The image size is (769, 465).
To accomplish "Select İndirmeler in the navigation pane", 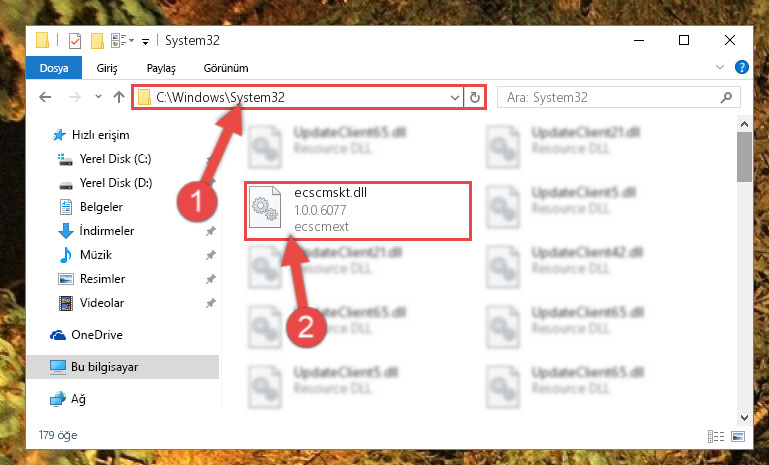I will coord(107,231).
